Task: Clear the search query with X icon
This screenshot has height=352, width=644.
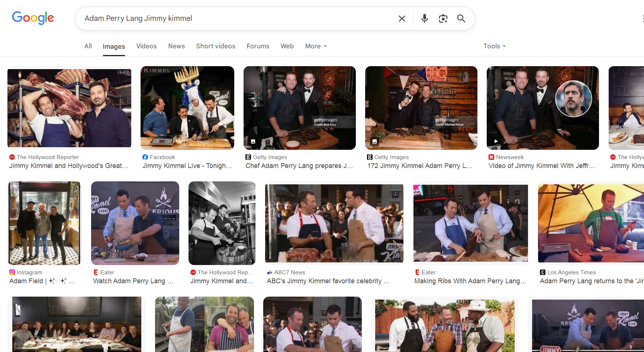Action: (x=402, y=19)
